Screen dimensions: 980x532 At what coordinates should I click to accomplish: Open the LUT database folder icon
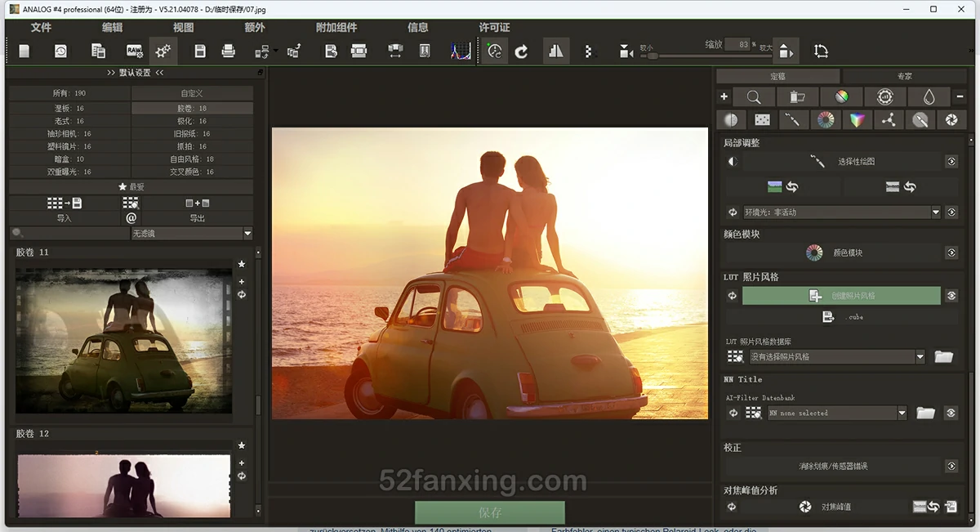click(944, 356)
